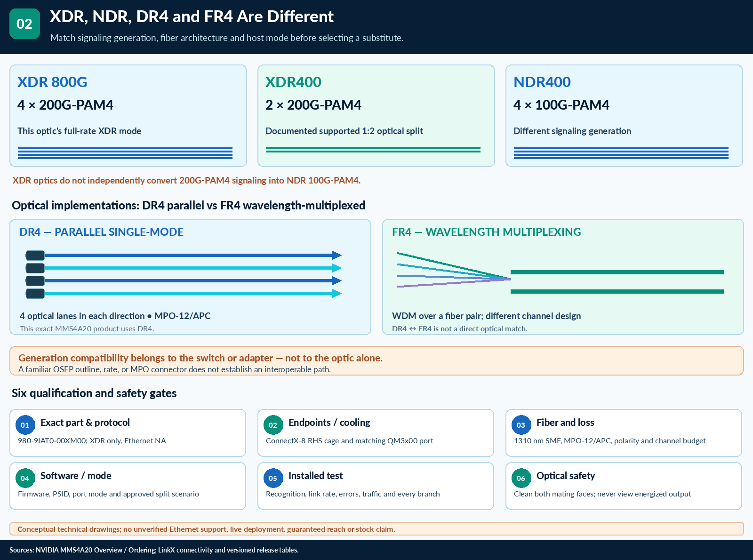
Task: Click 'This exact MMS4A20 product uses DR4.'
Action: click(87, 329)
